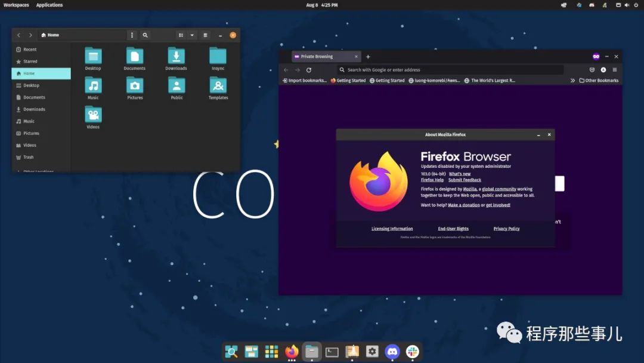This screenshot has height=363, width=644.
Task: Click Firefox Help link
Action: click(x=432, y=180)
